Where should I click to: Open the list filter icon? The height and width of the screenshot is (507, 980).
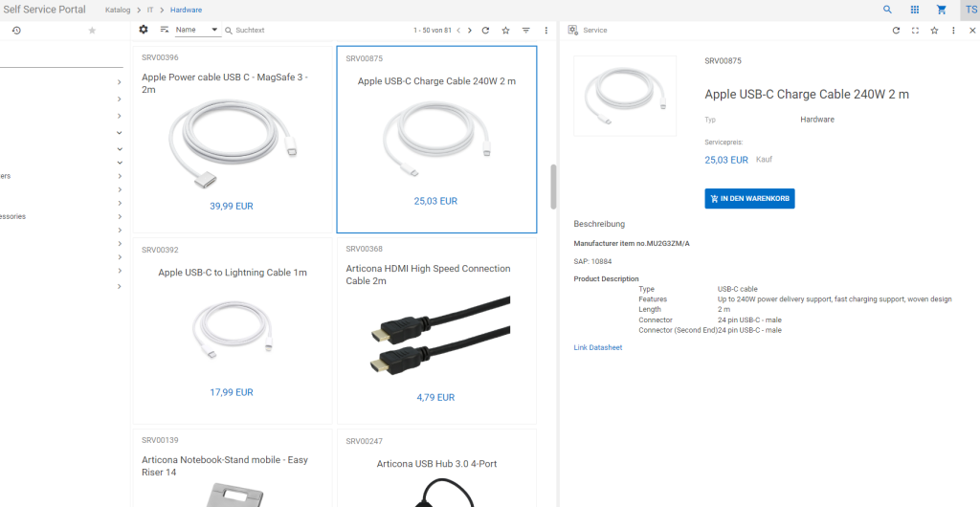[x=526, y=30]
